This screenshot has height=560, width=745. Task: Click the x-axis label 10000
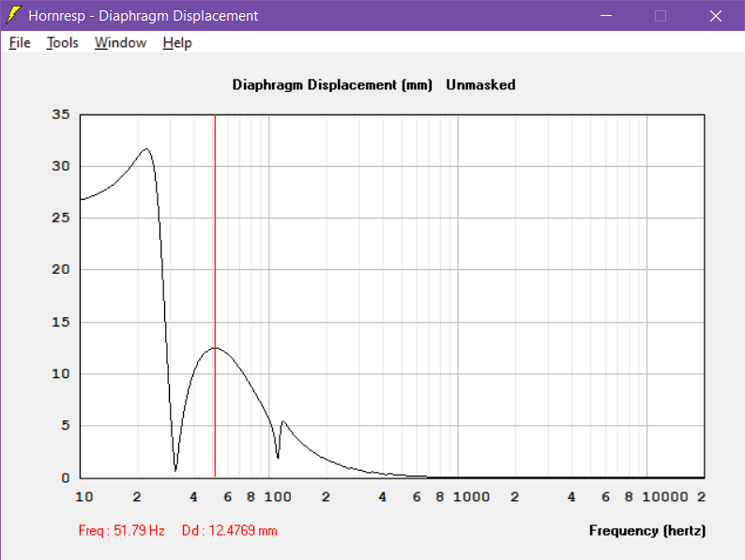[x=664, y=497]
